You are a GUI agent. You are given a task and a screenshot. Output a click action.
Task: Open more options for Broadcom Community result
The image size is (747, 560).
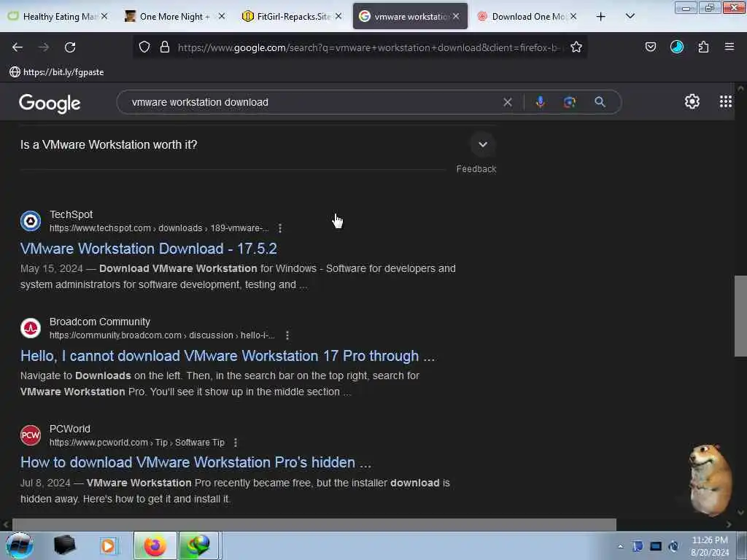tap(287, 335)
